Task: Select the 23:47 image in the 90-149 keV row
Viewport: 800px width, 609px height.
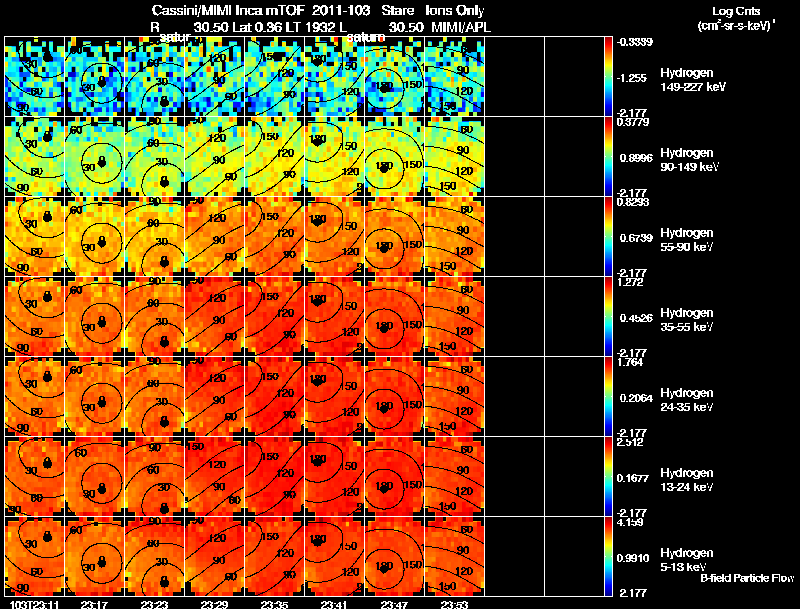Action: point(394,157)
